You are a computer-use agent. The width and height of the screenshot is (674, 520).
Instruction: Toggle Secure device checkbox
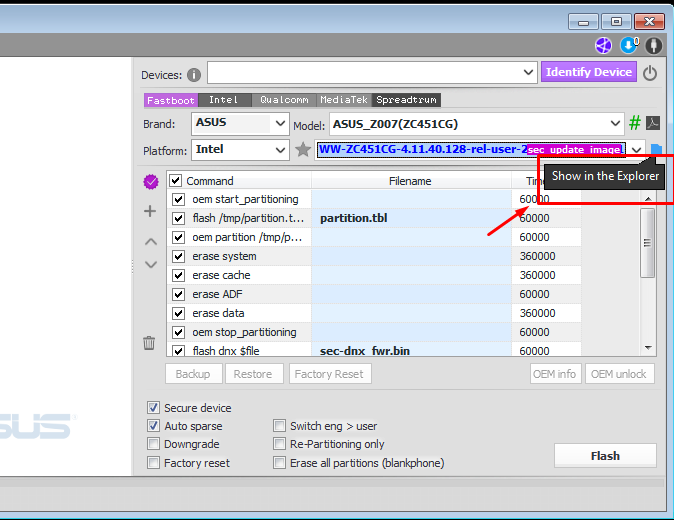tap(153, 407)
